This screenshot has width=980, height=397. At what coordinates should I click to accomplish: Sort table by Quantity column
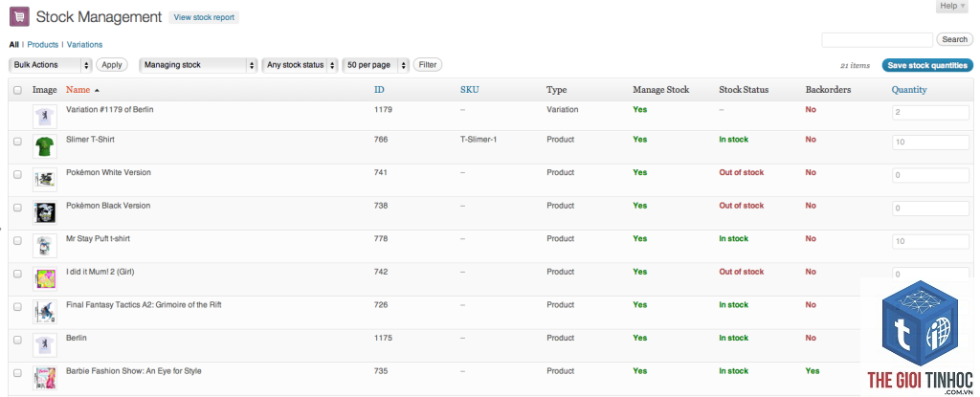(909, 90)
